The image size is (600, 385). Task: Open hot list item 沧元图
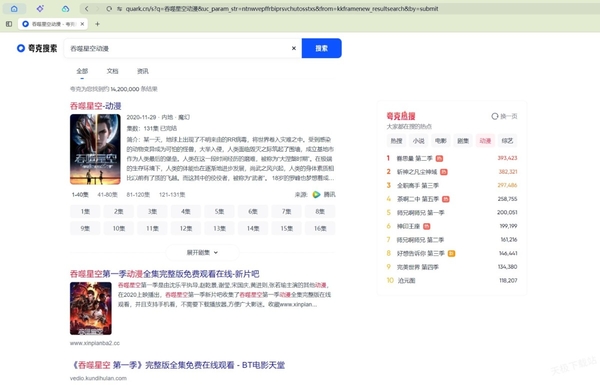[x=406, y=281]
